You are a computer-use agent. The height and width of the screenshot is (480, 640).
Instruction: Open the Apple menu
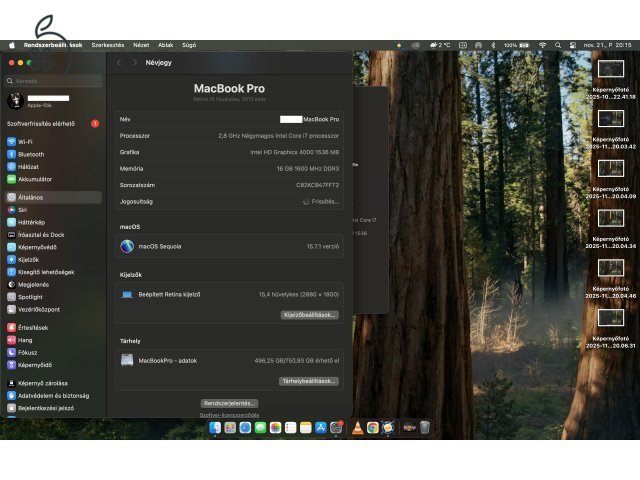pos(12,45)
